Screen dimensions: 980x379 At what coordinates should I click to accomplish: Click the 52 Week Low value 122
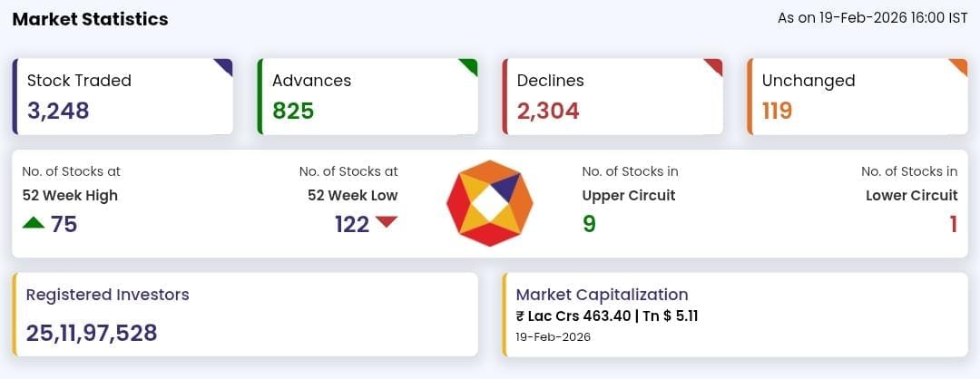pos(352,225)
